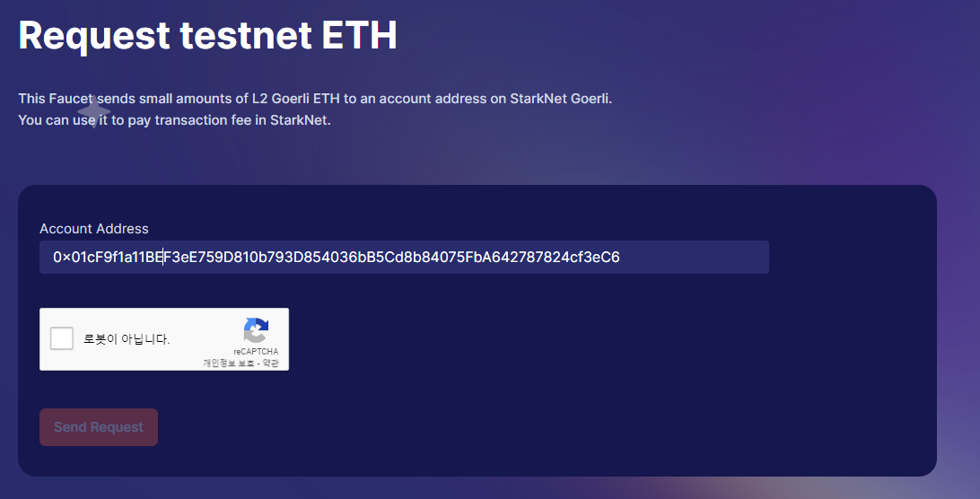Check the reCAPTCHA "로봇이 아닙니다" checkbox
This screenshot has height=499, width=980.
[x=62, y=338]
